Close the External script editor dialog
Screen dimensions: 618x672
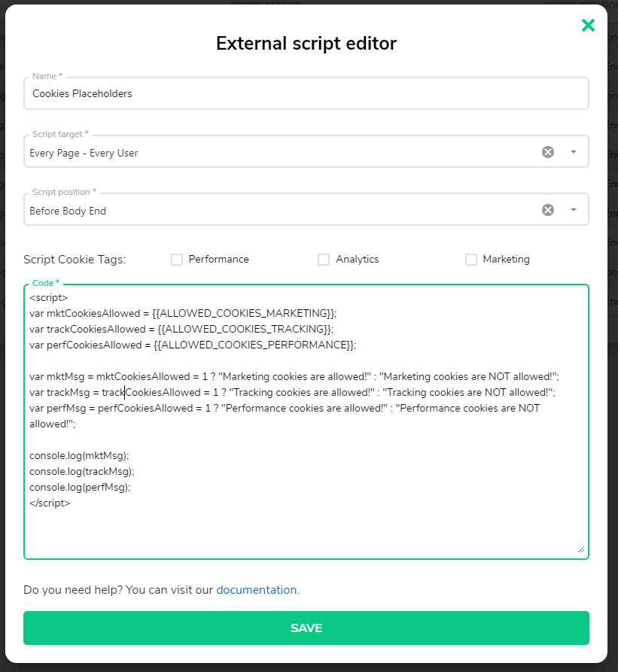588,25
